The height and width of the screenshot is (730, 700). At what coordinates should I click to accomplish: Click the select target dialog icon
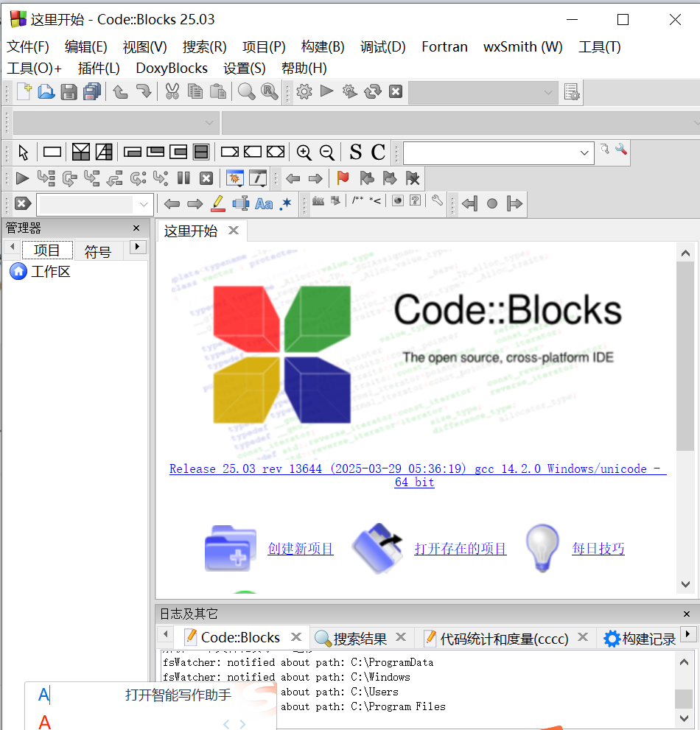coord(572,92)
